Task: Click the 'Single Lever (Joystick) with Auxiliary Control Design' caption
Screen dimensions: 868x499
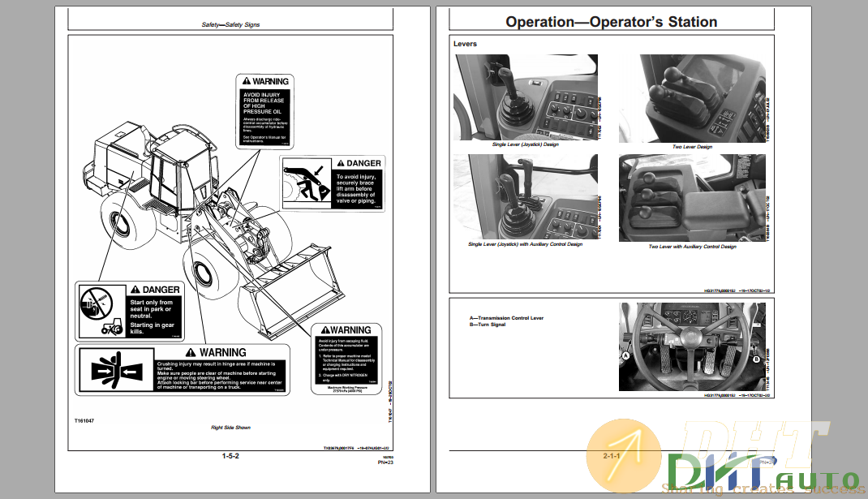Action: [526, 244]
